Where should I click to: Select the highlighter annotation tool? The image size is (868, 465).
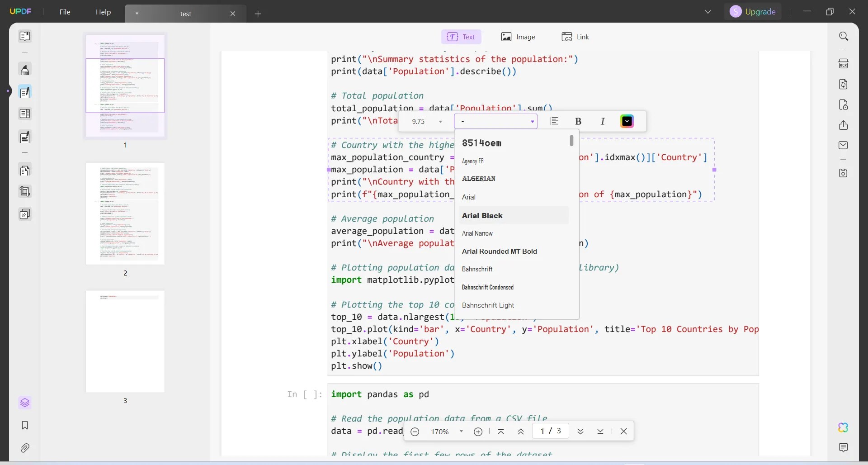point(25,70)
